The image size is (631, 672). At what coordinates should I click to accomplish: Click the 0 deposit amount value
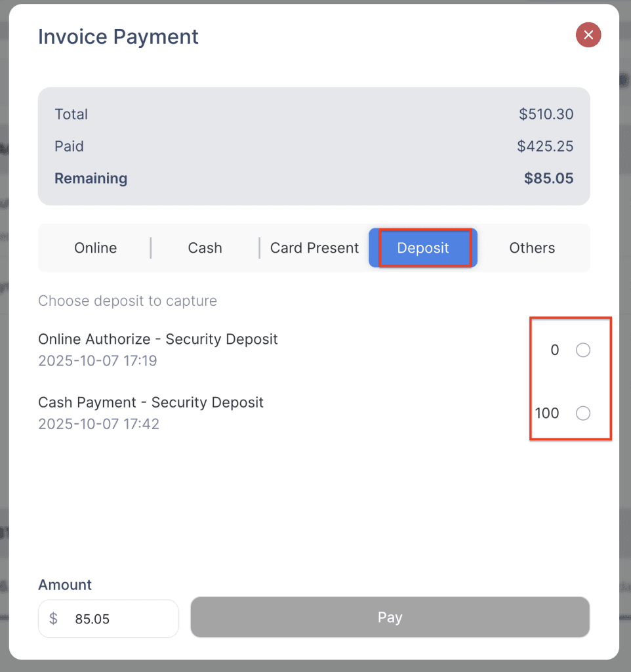pyautogui.click(x=555, y=350)
